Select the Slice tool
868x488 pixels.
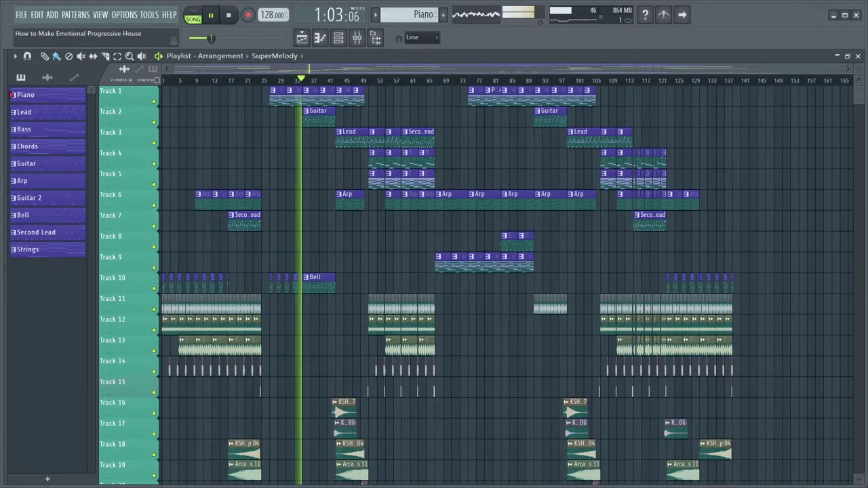pos(105,56)
